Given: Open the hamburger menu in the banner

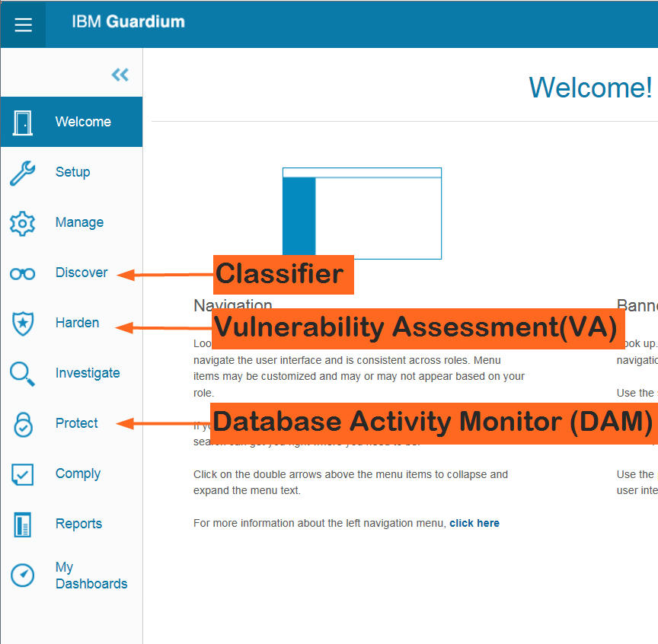Looking at the screenshot, I should click(23, 24).
